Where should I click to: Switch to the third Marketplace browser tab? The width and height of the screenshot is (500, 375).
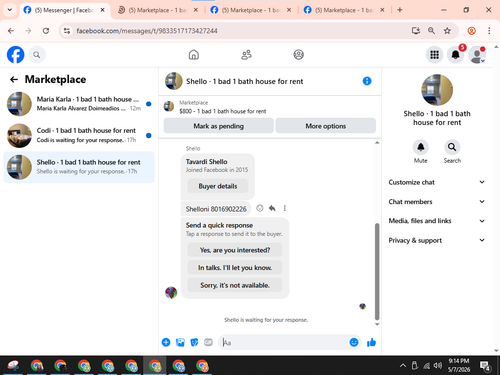pyautogui.click(x=250, y=10)
